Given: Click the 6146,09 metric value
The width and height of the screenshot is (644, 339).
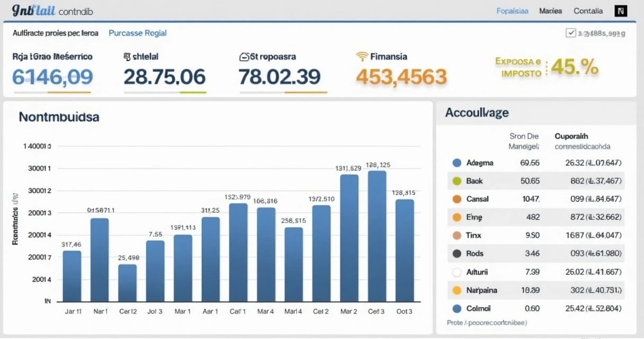Looking at the screenshot, I should [52, 77].
